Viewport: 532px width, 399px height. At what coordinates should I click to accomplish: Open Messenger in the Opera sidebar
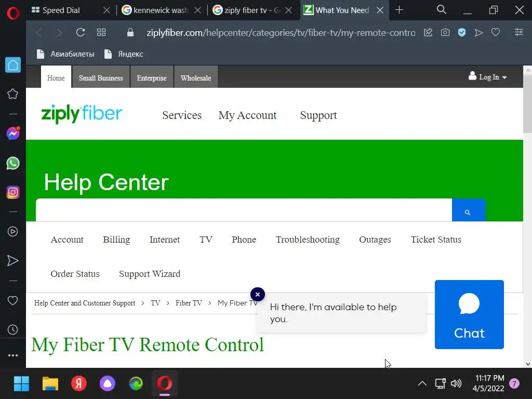(x=13, y=134)
